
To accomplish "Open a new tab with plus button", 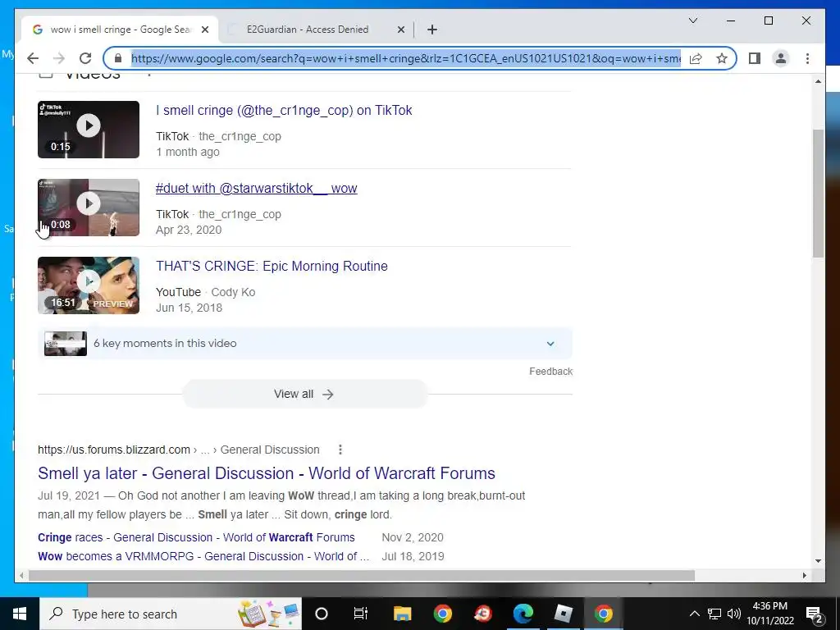I will [x=432, y=30].
